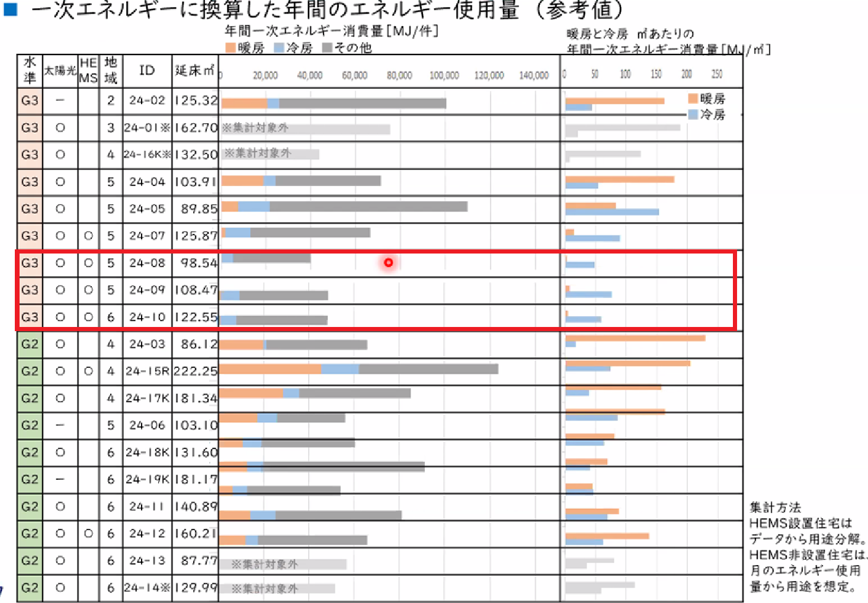Click the HEMS circle mark for 24-07

click(x=88, y=236)
